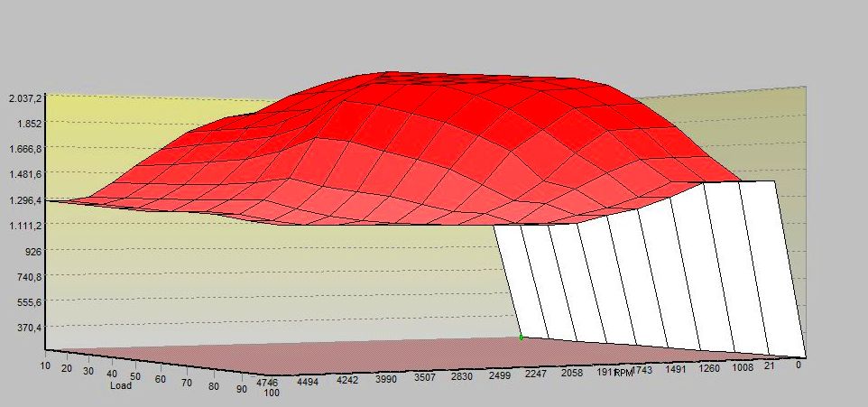This screenshot has width=868, height=407.
Task: Click the 1260 RPM axis label
Action: coord(710,367)
